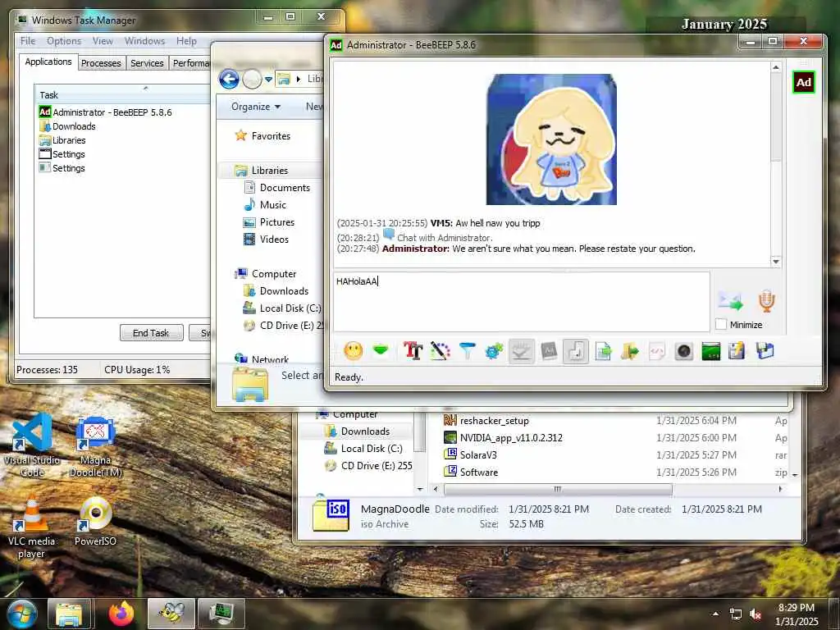Open the Help menu in Task Manager

186,41
